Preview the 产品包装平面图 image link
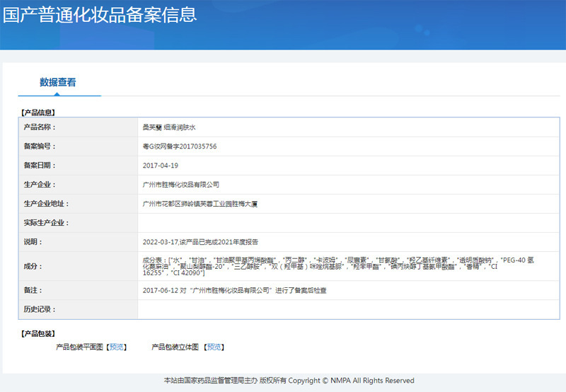Image resolution: width=566 pixels, height=392 pixels. [x=117, y=347]
